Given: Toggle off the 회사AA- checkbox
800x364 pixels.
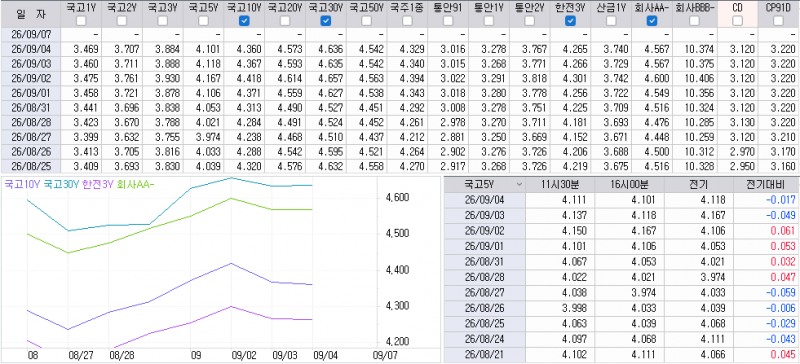Looking at the screenshot, I should [652, 21].
